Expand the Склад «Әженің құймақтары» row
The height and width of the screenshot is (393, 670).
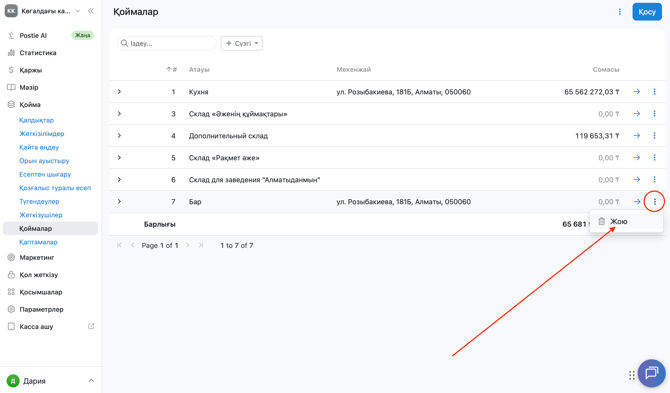(x=119, y=114)
